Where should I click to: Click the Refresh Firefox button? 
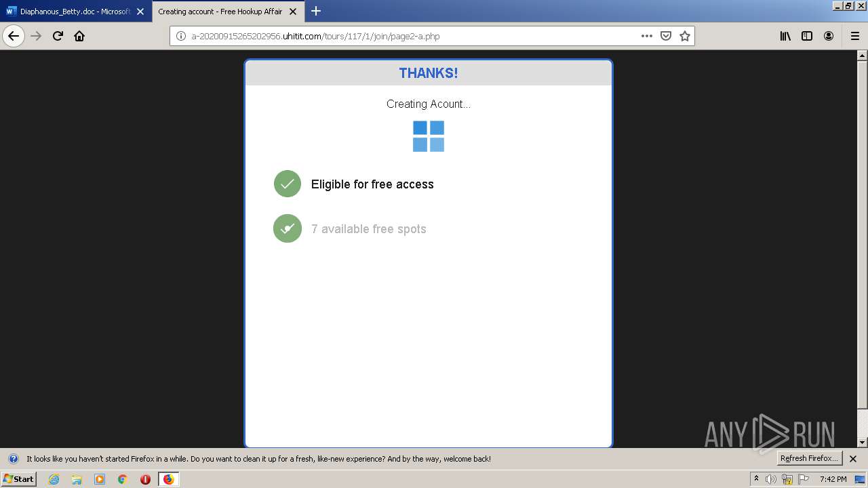click(809, 458)
